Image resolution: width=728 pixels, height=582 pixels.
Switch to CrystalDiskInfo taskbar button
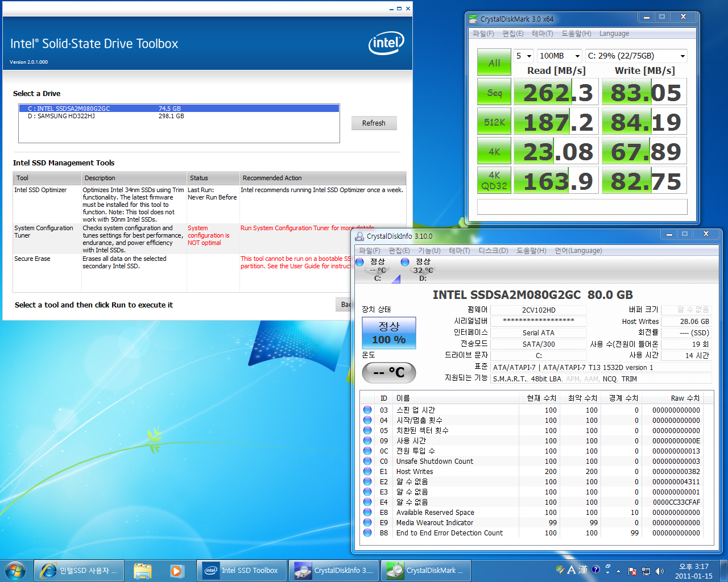coord(334,570)
